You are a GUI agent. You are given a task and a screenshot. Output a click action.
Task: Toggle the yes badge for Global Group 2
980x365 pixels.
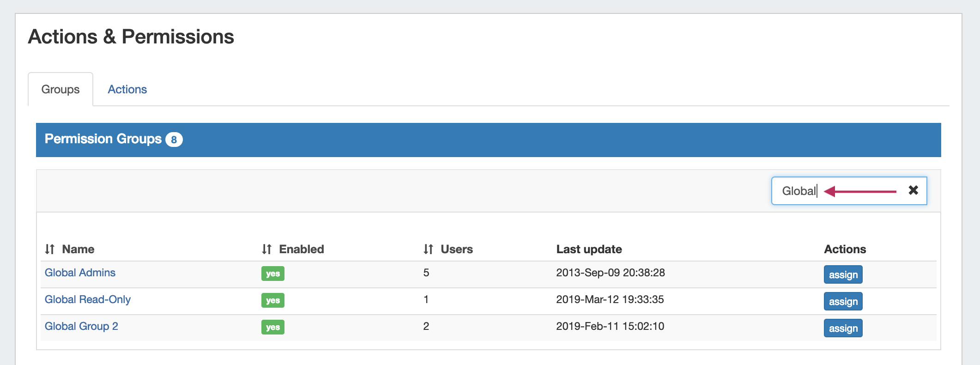coord(272,327)
